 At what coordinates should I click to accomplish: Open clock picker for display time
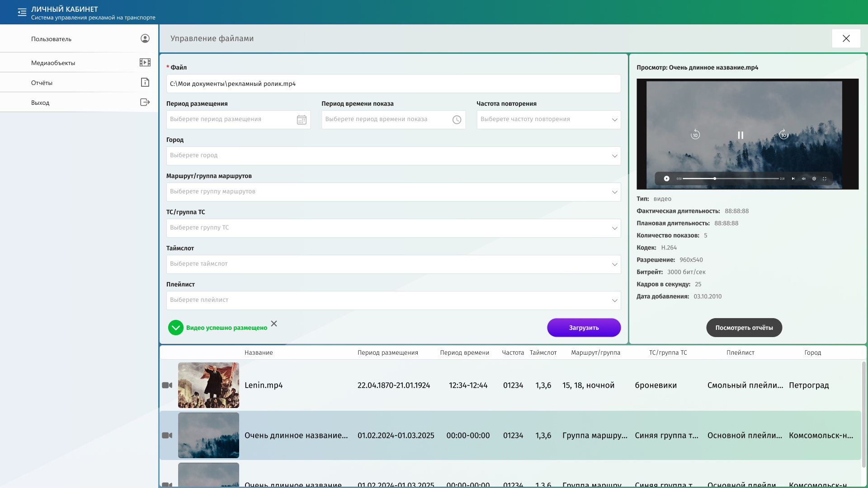pos(457,120)
